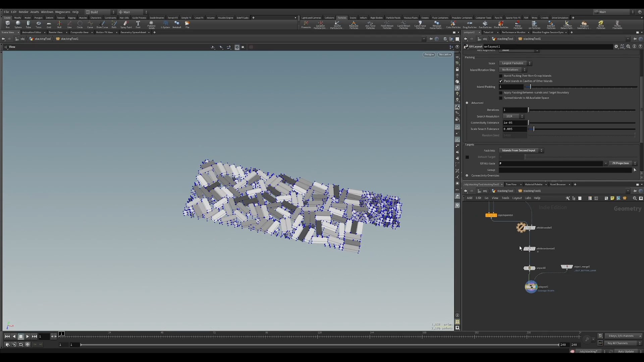Switch to the Geometry Spreadsheet tab

pyautogui.click(x=134, y=32)
